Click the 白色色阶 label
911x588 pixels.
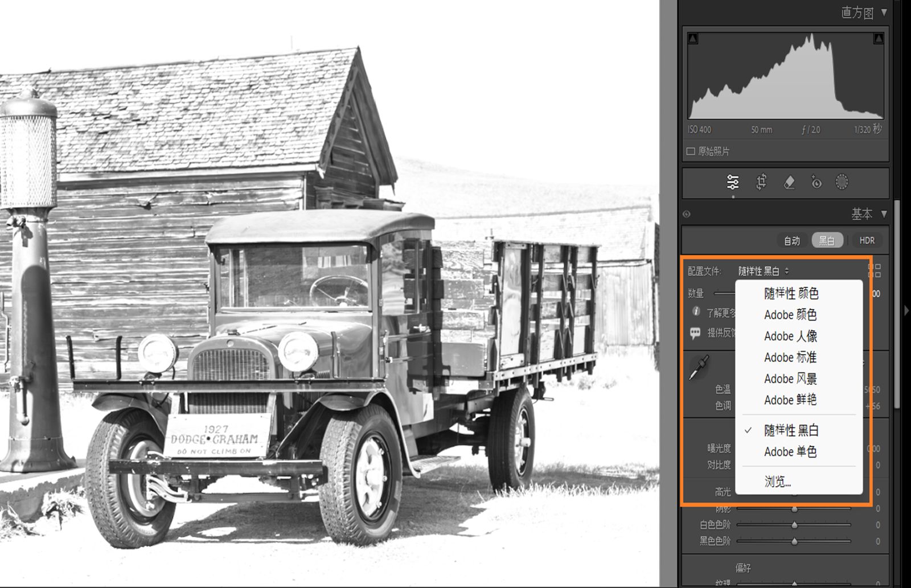(715, 525)
